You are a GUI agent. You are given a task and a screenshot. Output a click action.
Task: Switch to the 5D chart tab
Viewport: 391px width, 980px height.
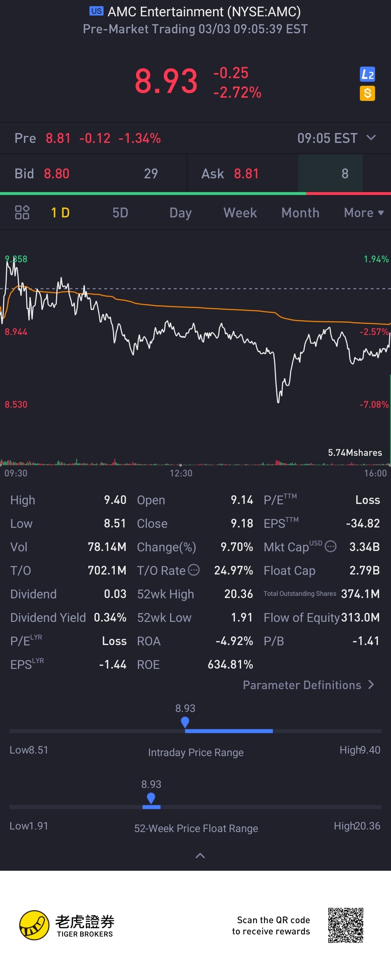[x=120, y=213]
